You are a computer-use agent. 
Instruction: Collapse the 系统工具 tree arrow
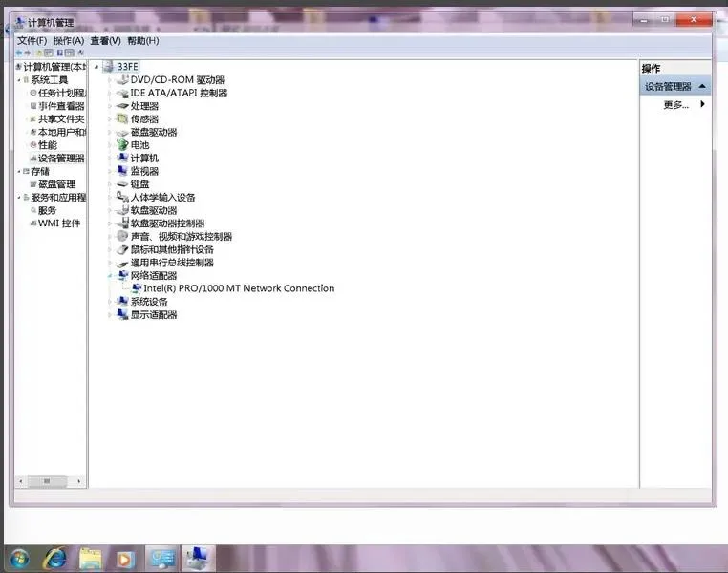point(19,80)
